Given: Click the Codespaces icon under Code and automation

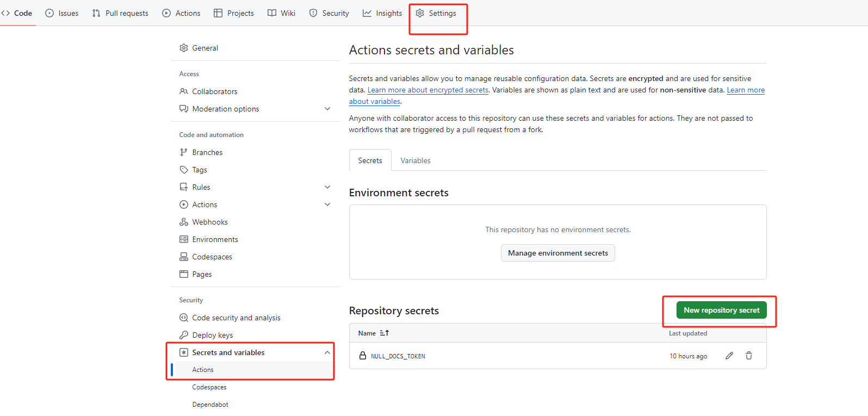Looking at the screenshot, I should tap(184, 257).
